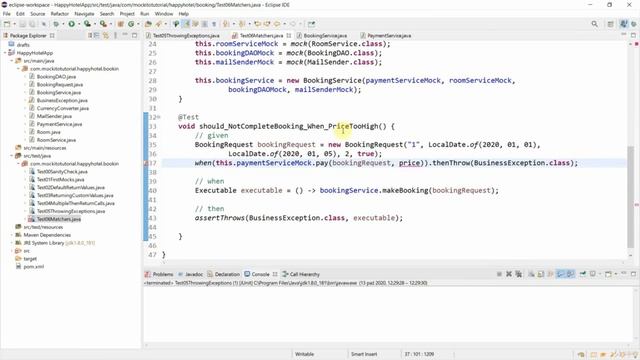Click the New Java Class icon
Viewport: 640px width, 360px height.
click(x=131, y=24)
